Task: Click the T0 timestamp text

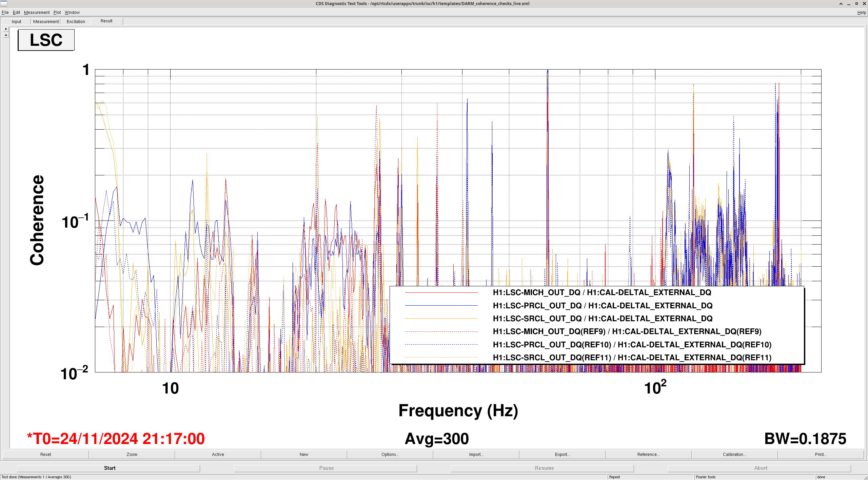Action: click(116, 439)
